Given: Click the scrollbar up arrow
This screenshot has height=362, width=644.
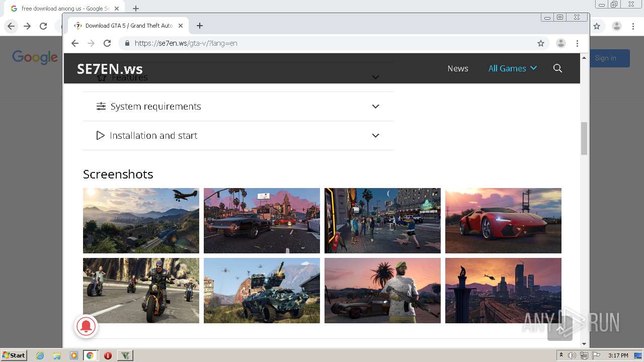Looking at the screenshot, I should click(x=584, y=58).
